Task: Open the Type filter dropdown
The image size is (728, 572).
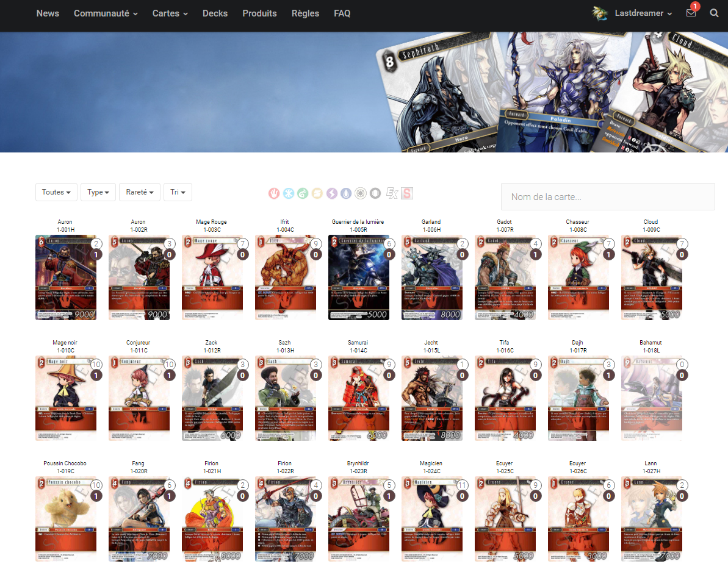Action: click(98, 192)
